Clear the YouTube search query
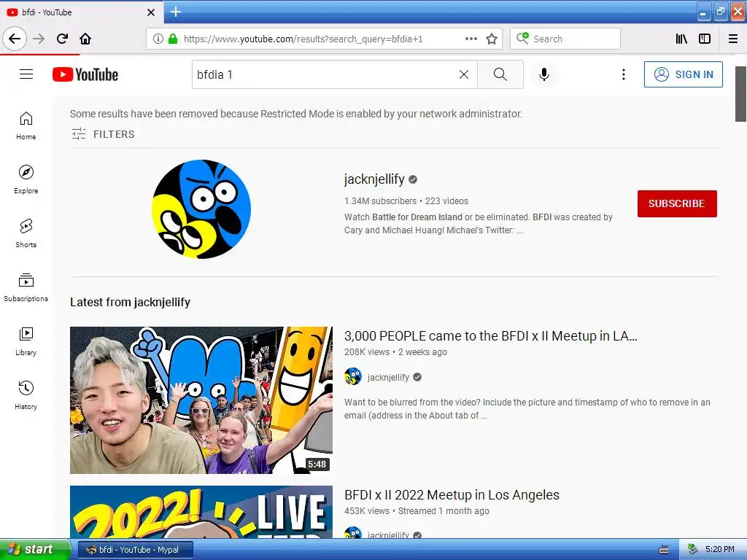Image resolution: width=747 pixels, height=560 pixels. coord(463,74)
